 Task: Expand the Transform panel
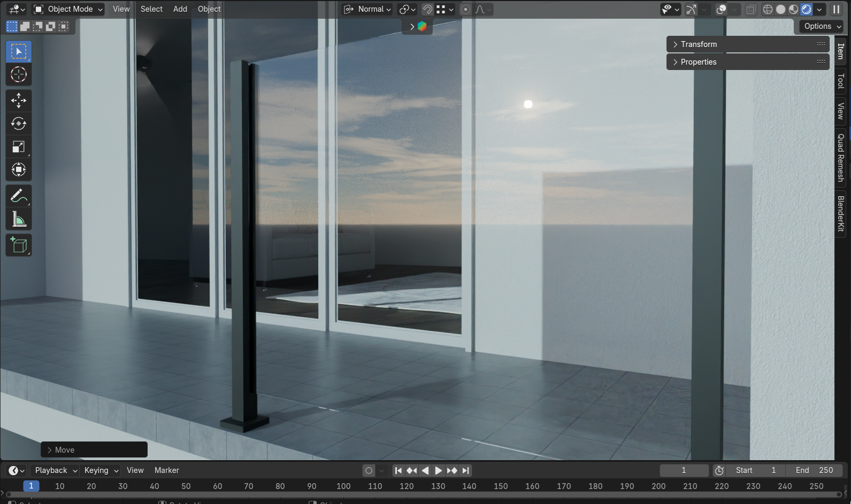pos(699,44)
